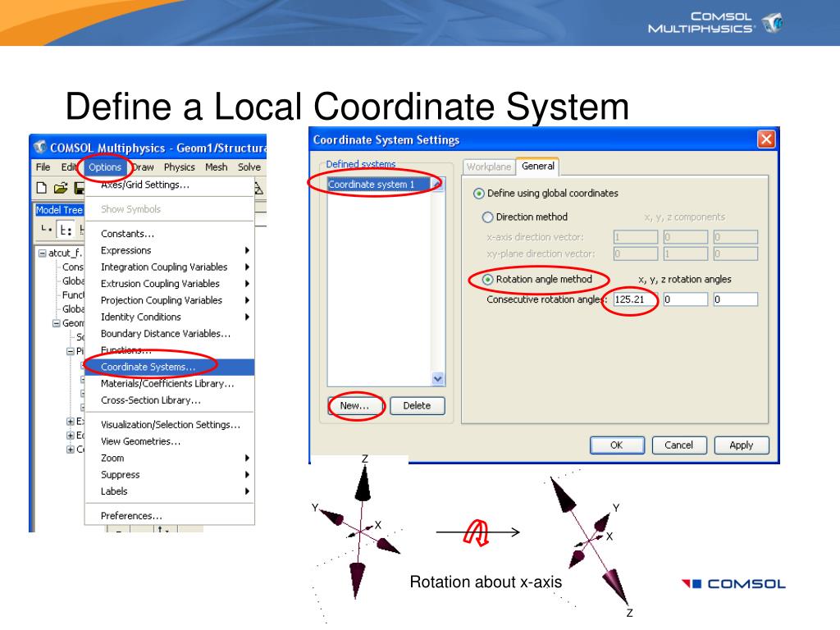840x630 pixels.
Task: Click the COMSOL Multiphysics window title icon
Action: click(39, 146)
